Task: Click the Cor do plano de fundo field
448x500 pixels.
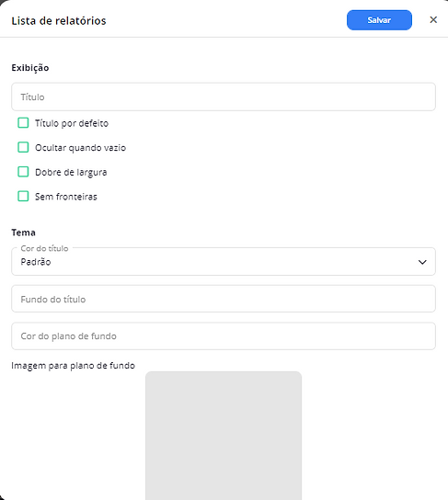Action: pos(224,336)
